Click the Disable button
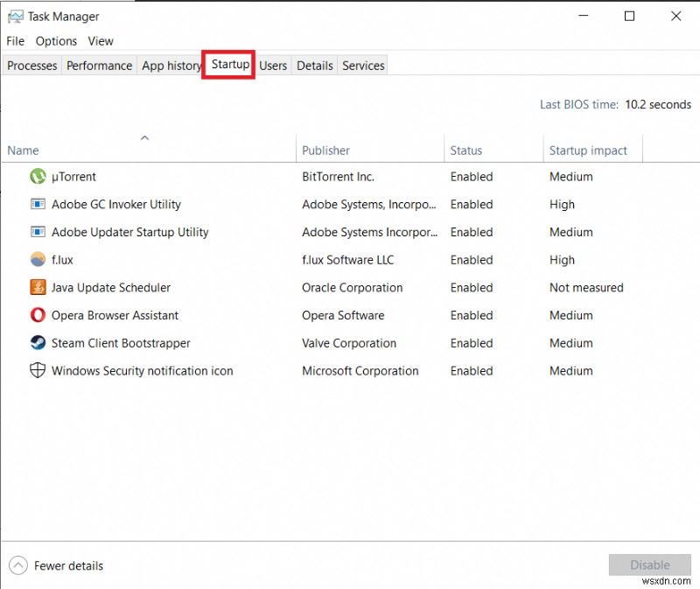This screenshot has height=589, width=700. click(x=650, y=564)
